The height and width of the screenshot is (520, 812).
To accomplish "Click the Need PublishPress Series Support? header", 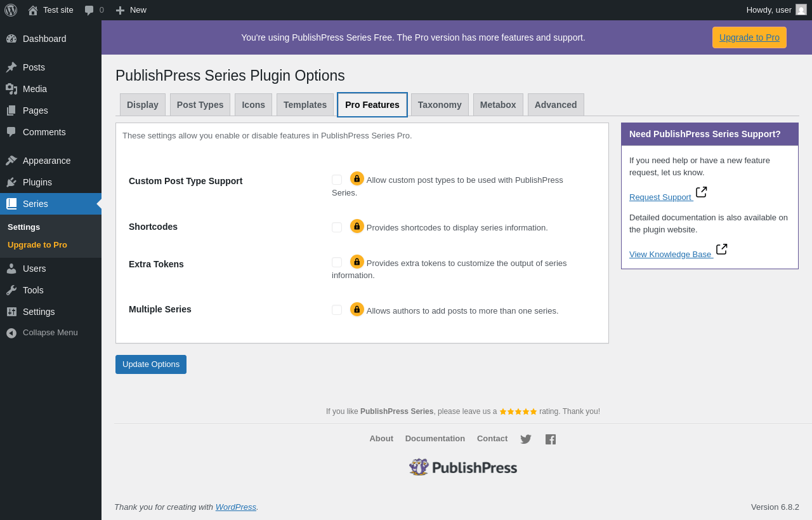I will [x=710, y=134].
